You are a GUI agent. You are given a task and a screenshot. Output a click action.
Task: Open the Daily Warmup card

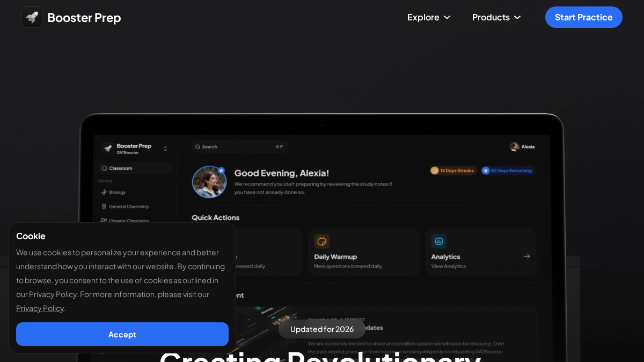pyautogui.click(x=364, y=252)
